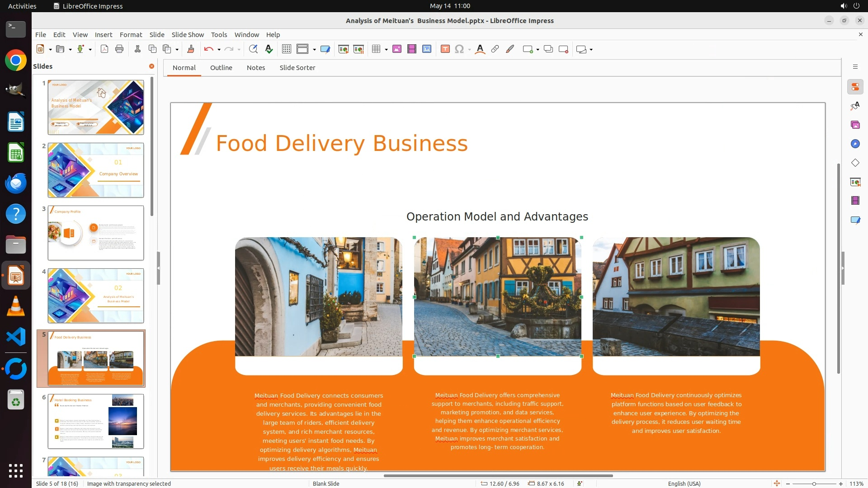
Task: Insert a text box from toolbar
Action: [445, 49]
